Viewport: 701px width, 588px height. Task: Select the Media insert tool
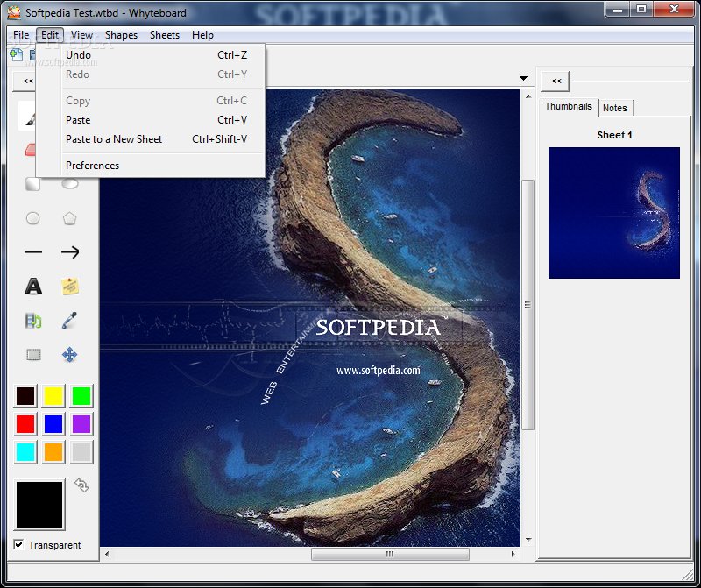(x=33, y=321)
